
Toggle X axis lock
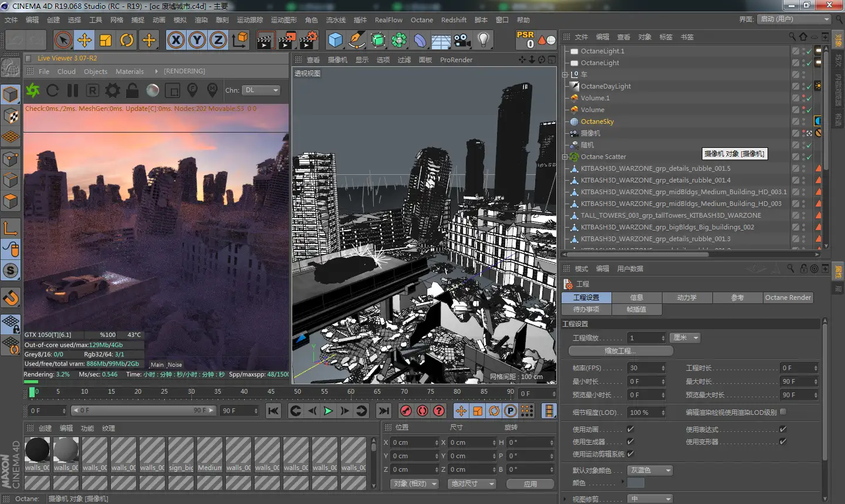[x=175, y=40]
